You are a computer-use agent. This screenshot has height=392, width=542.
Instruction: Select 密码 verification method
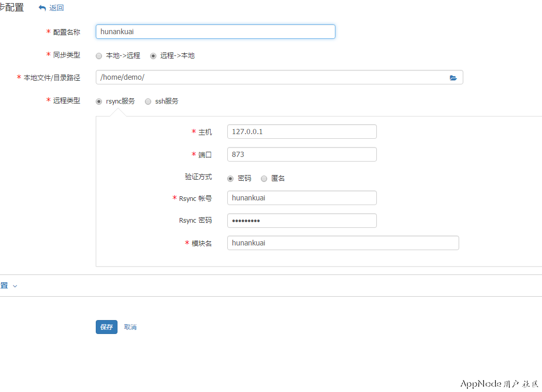230,178
